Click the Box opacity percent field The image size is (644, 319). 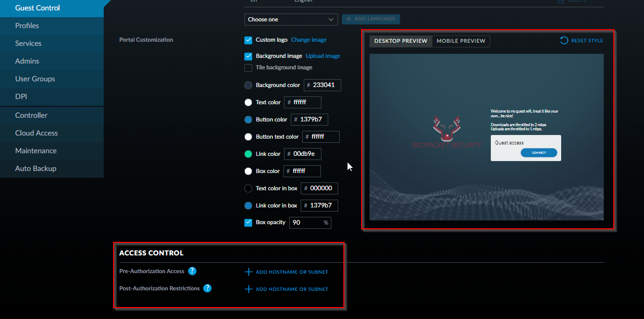coord(310,223)
